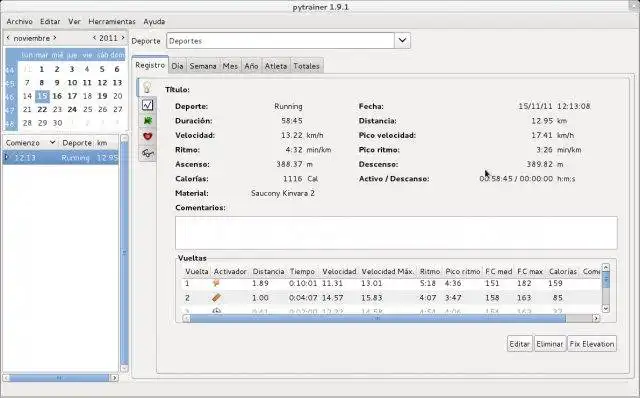Open the Ayuda menu
This screenshot has width=640, height=398.
154,21
